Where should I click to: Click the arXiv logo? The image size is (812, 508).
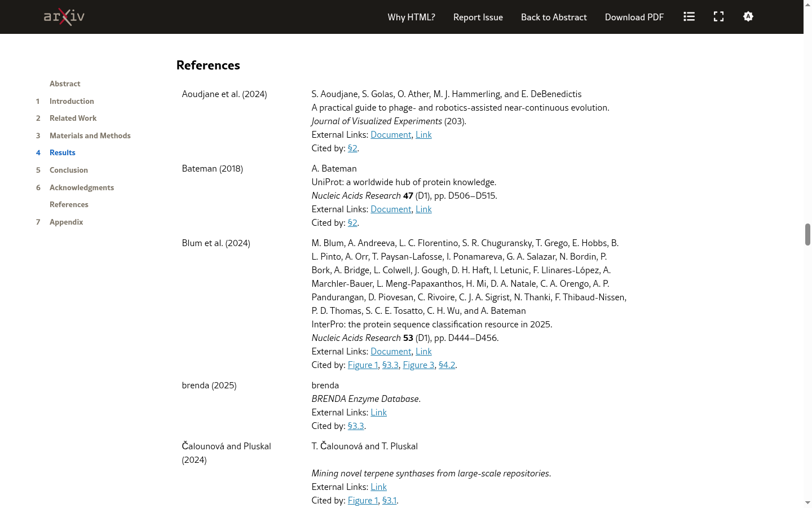coord(64,17)
